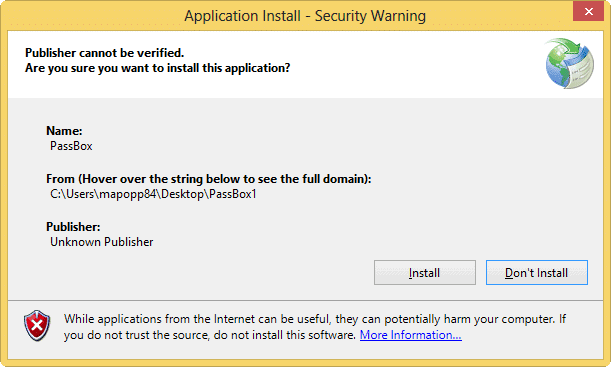Click the From hover instruction label
611x367 pixels.
click(209, 179)
